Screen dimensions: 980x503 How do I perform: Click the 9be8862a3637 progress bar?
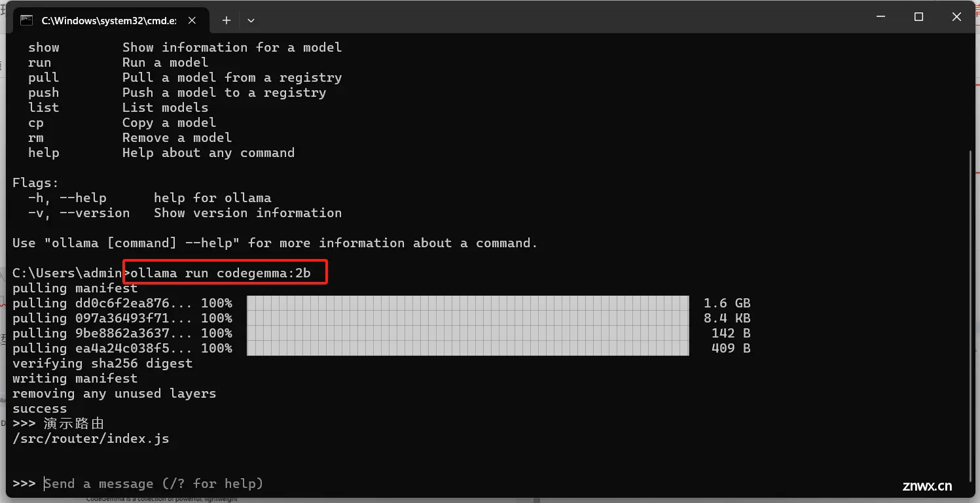point(468,333)
